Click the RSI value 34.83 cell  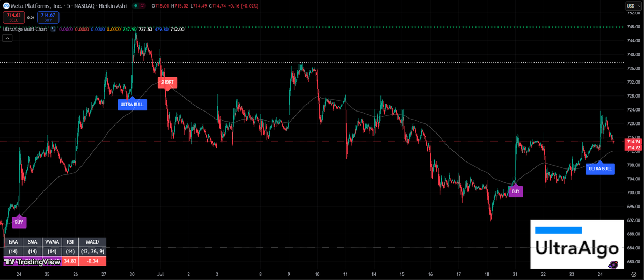tap(70, 261)
